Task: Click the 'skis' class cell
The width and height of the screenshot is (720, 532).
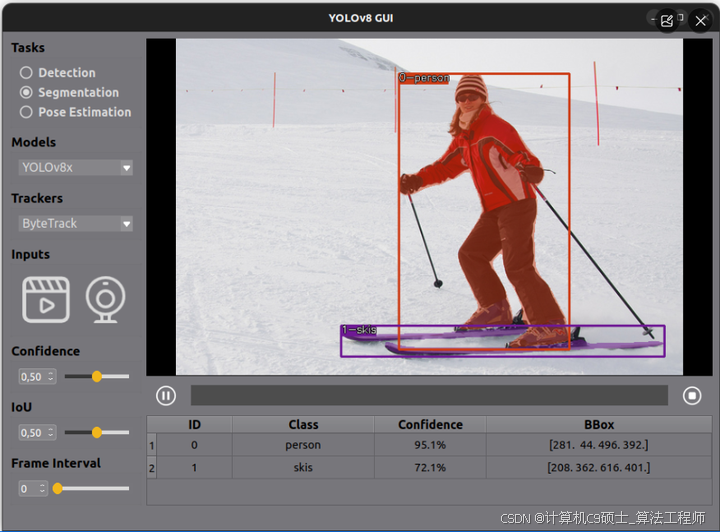Action: tap(303, 468)
